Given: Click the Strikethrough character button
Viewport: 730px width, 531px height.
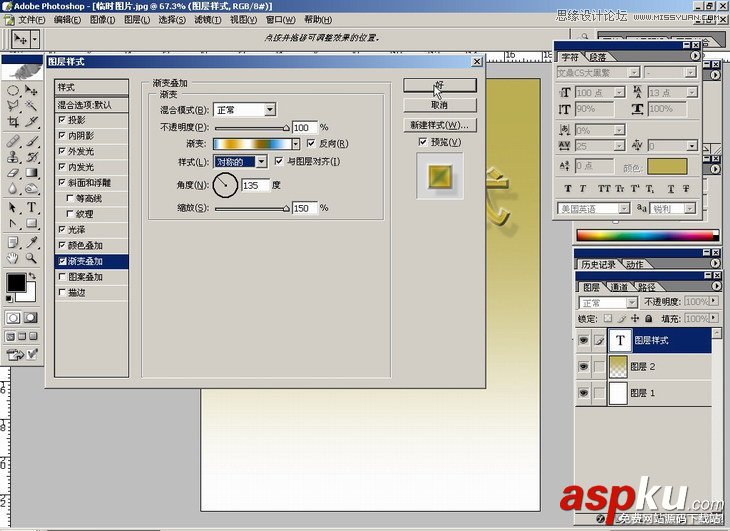Looking at the screenshot, I should pyautogui.click(x=686, y=188).
